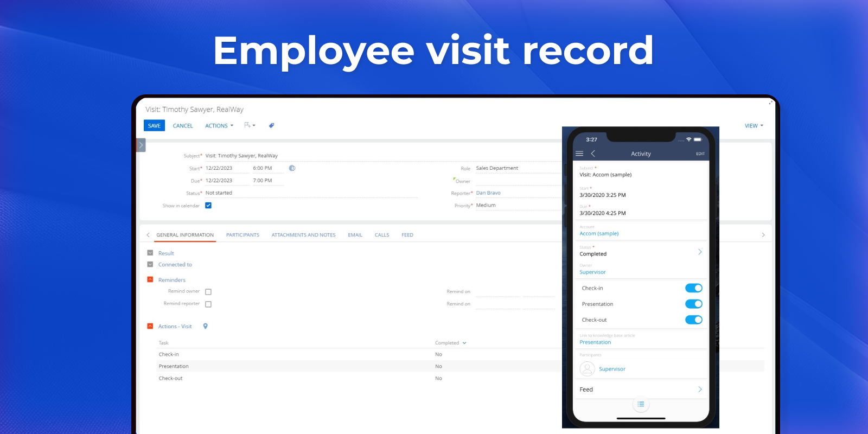This screenshot has height=434, width=868.
Task: Expand the Result section
Action: [150, 253]
